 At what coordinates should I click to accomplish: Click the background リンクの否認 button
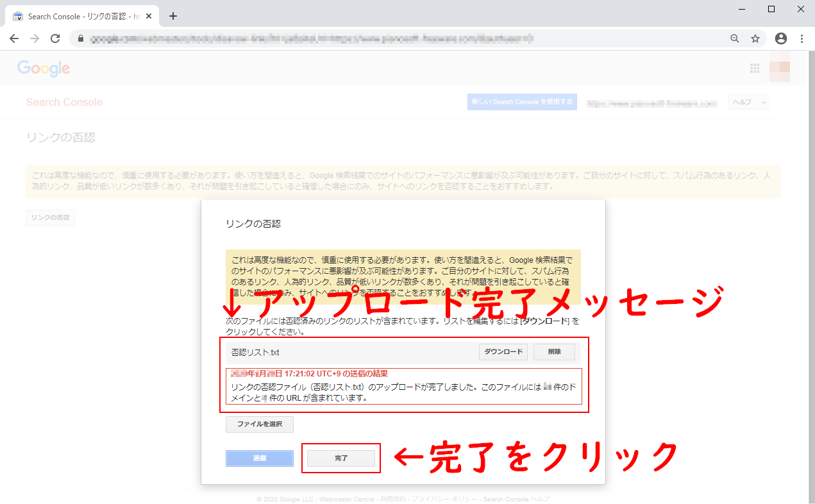pos(50,218)
